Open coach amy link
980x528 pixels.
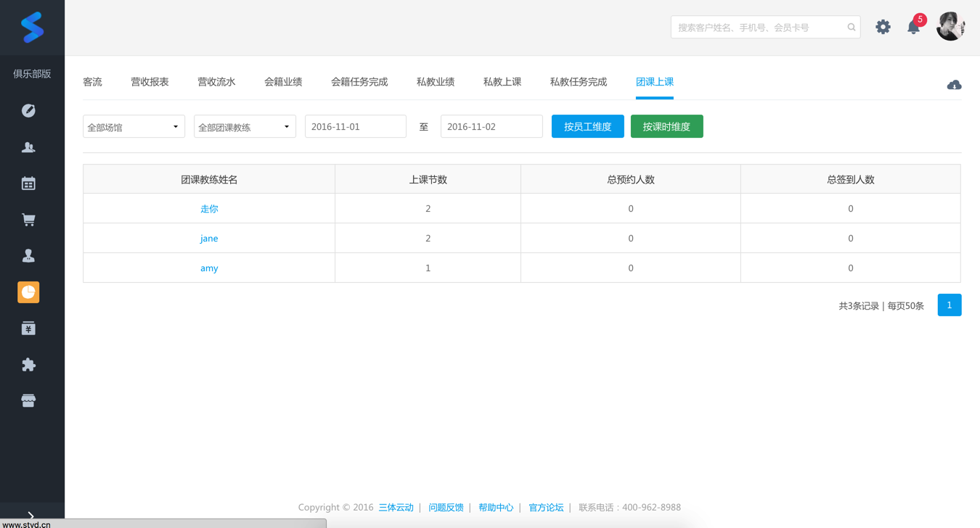(x=209, y=268)
